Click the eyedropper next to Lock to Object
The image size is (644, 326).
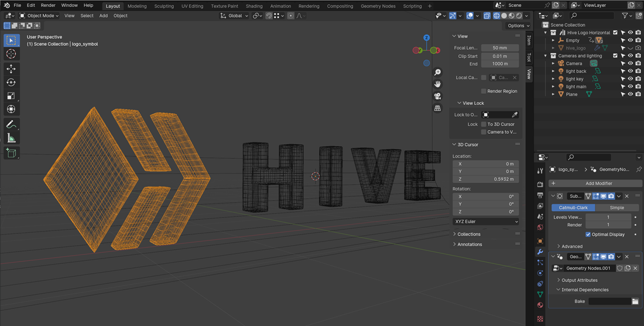tap(515, 115)
